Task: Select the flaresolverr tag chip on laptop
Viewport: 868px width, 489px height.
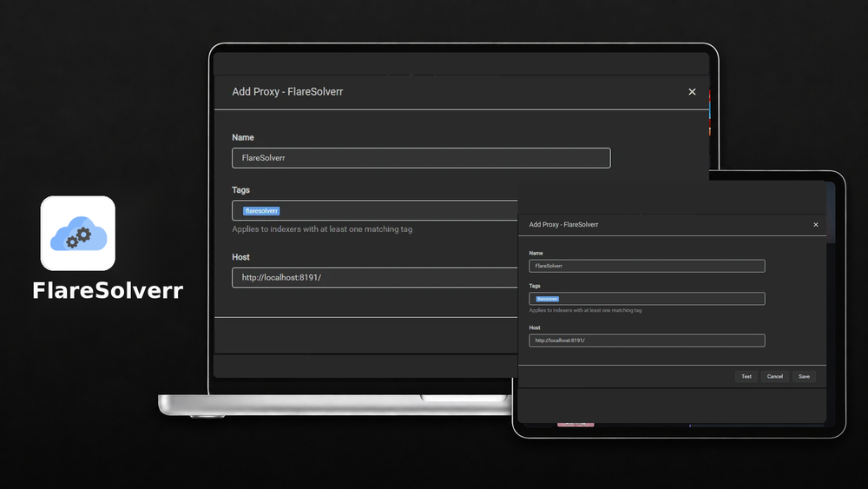Action: pos(261,211)
